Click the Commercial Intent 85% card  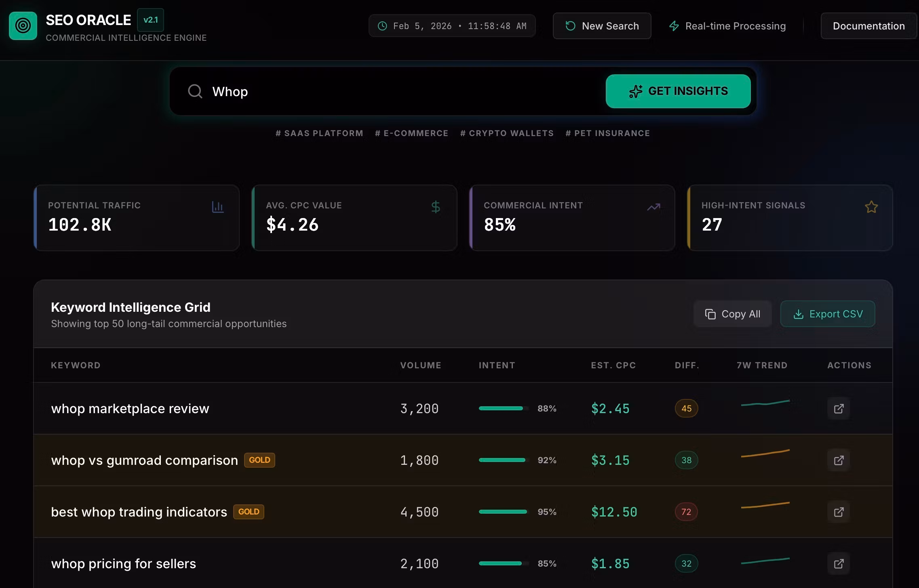572,218
